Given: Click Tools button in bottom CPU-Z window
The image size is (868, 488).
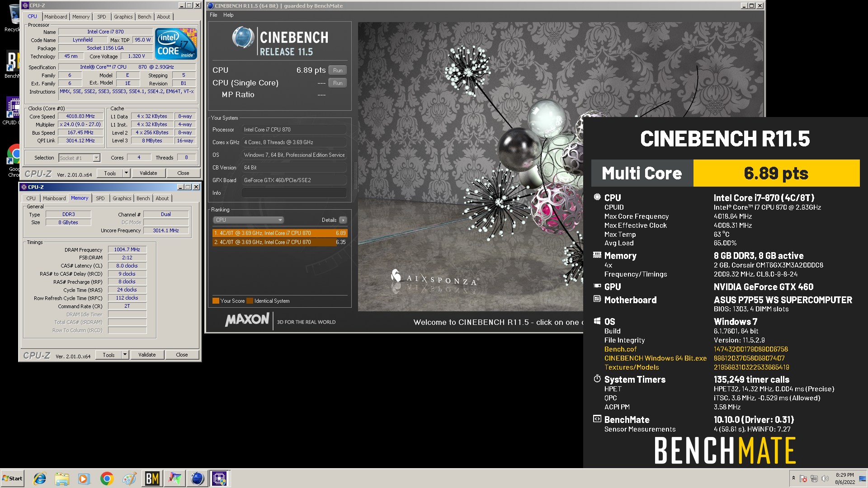Looking at the screenshot, I should [108, 355].
